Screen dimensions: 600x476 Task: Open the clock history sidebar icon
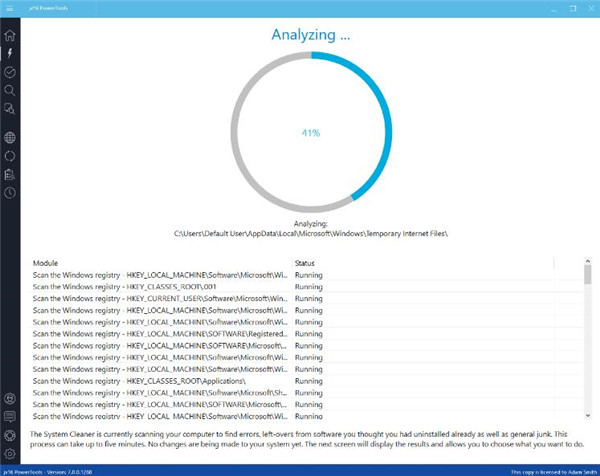(10, 192)
